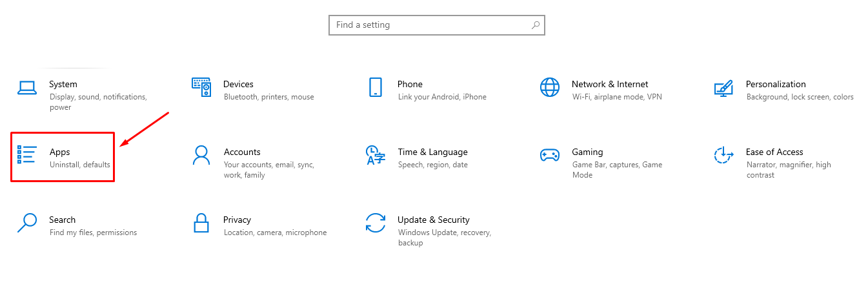Image resolution: width=868 pixels, height=290 pixels.
Task: Open the Phone icon
Action: [376, 87]
